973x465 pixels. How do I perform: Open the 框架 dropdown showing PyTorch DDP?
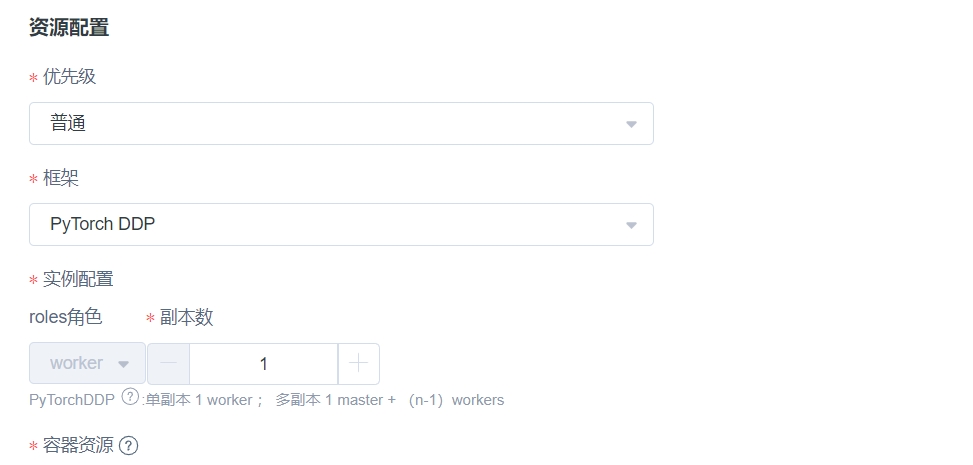pyautogui.click(x=341, y=224)
